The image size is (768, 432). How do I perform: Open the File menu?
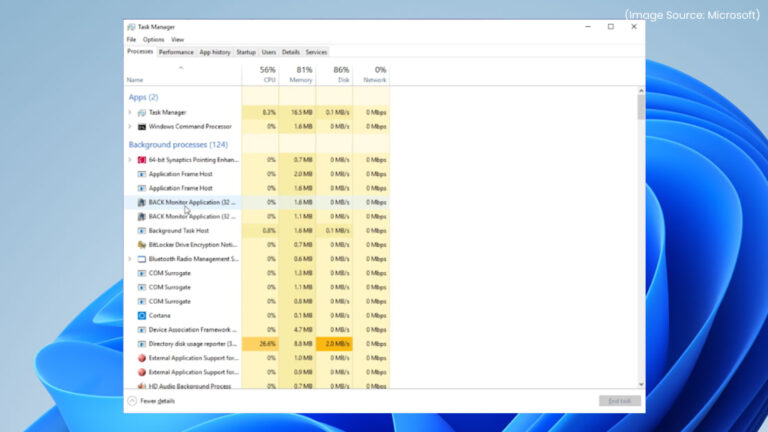tap(131, 40)
